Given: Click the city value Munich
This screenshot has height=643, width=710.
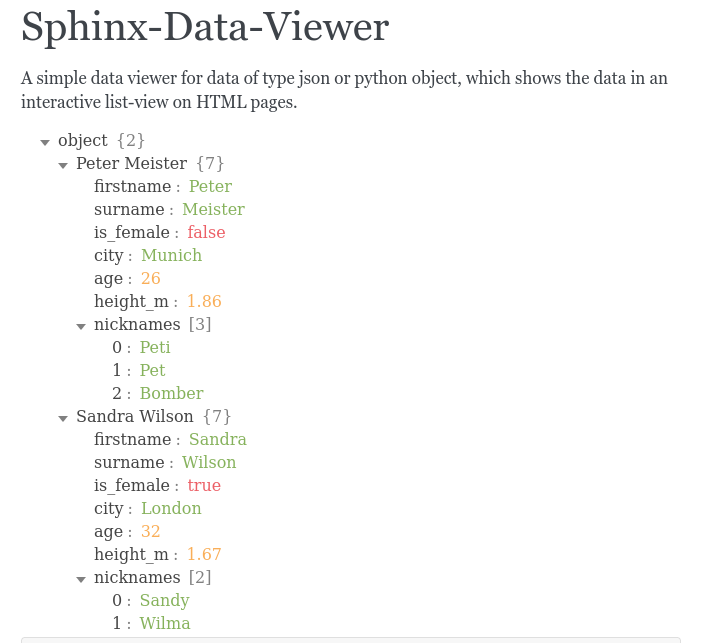Looking at the screenshot, I should (171, 255).
